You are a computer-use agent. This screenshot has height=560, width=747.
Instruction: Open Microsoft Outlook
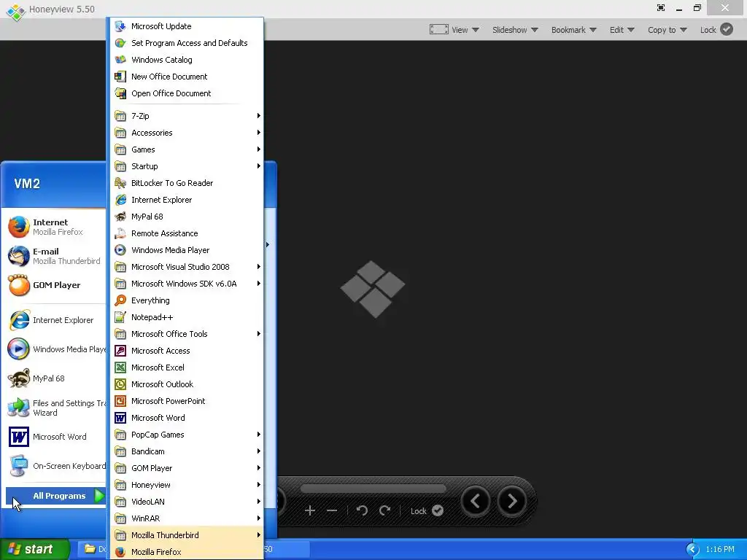click(187, 384)
